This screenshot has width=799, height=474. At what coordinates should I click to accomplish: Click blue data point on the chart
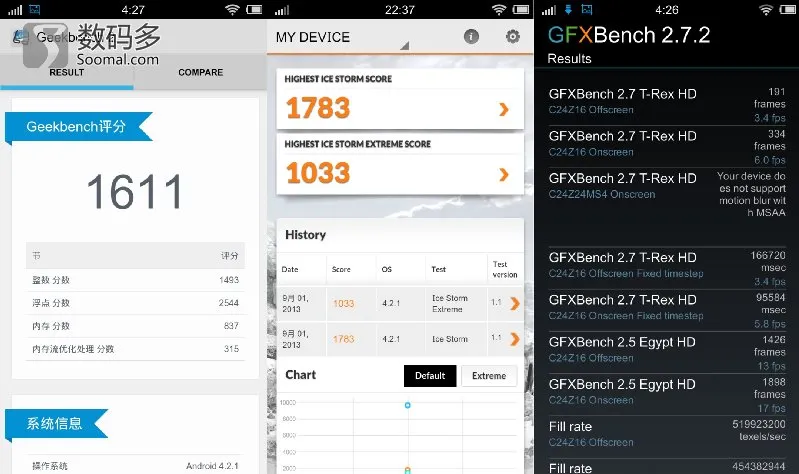click(408, 405)
